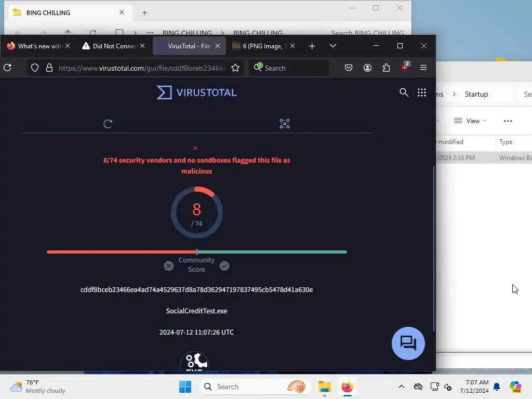Click the VirusTotal similar-files graph icon

click(285, 124)
